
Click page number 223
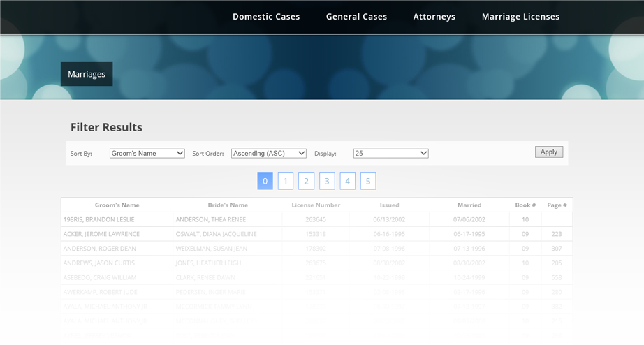click(x=557, y=234)
